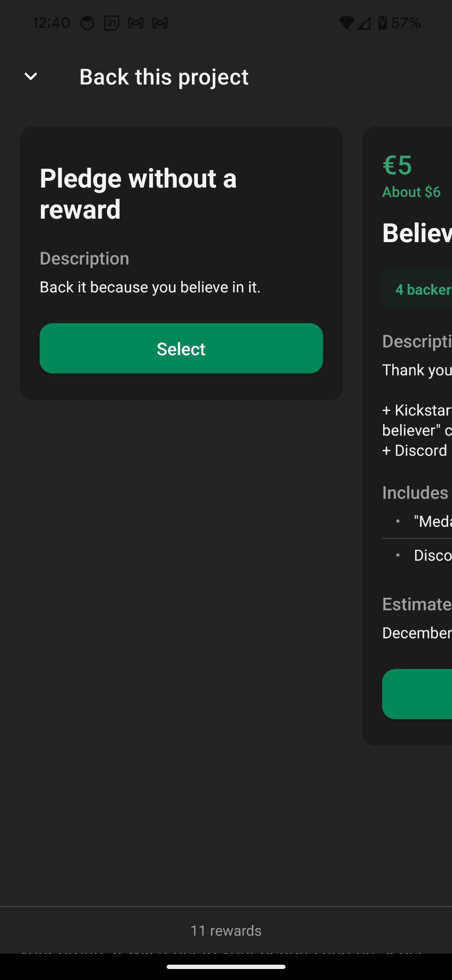Screen dimensions: 452x980
Task: Tap Back it because you believe description
Action: click(x=150, y=287)
